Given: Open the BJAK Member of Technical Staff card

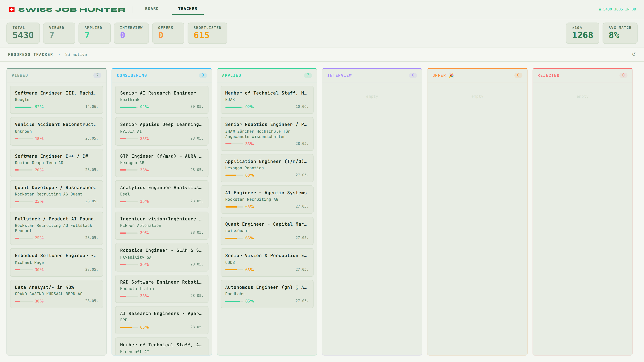Looking at the screenshot, I should pyautogui.click(x=267, y=100).
